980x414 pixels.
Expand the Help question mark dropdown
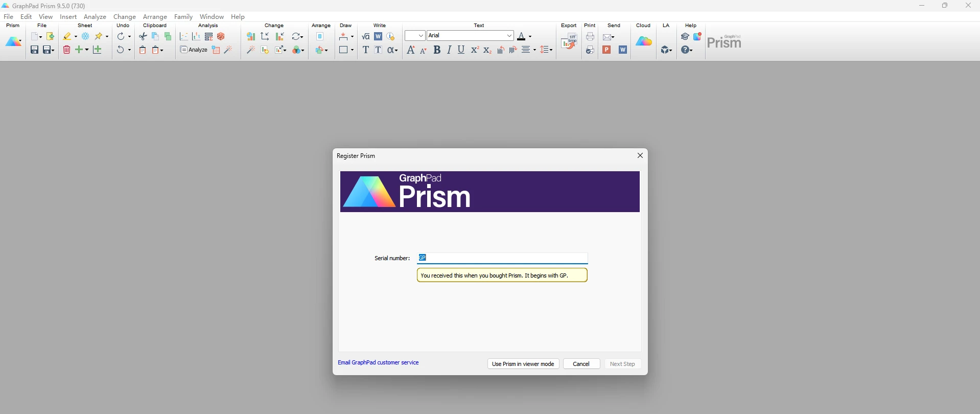coord(691,50)
